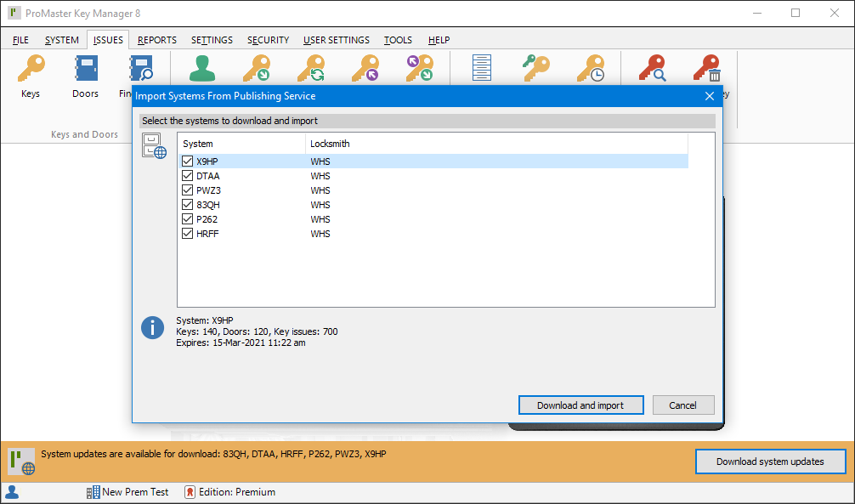Viewport: 855px width, 504px height.
Task: Click the Edition: Premium status text
Action: click(x=237, y=492)
